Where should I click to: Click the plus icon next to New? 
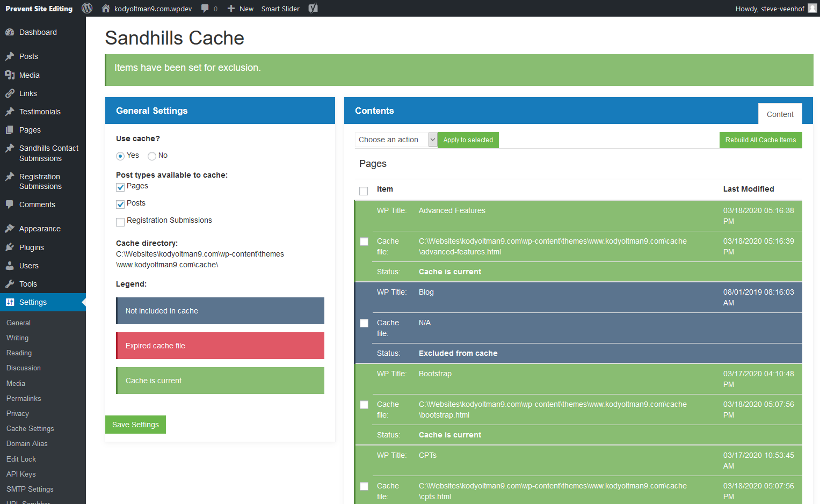click(231, 9)
